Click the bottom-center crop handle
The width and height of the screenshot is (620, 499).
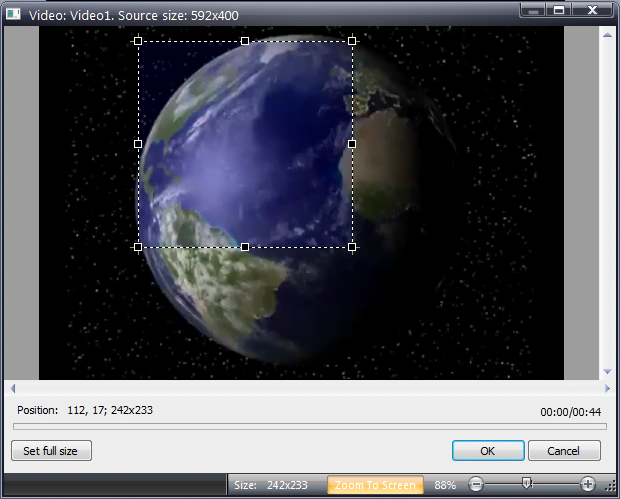click(245, 247)
